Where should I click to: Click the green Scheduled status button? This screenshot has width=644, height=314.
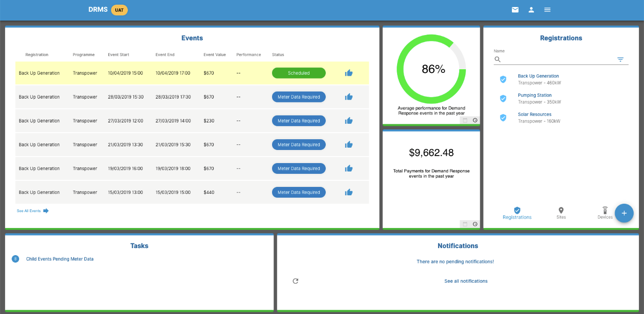[299, 73]
